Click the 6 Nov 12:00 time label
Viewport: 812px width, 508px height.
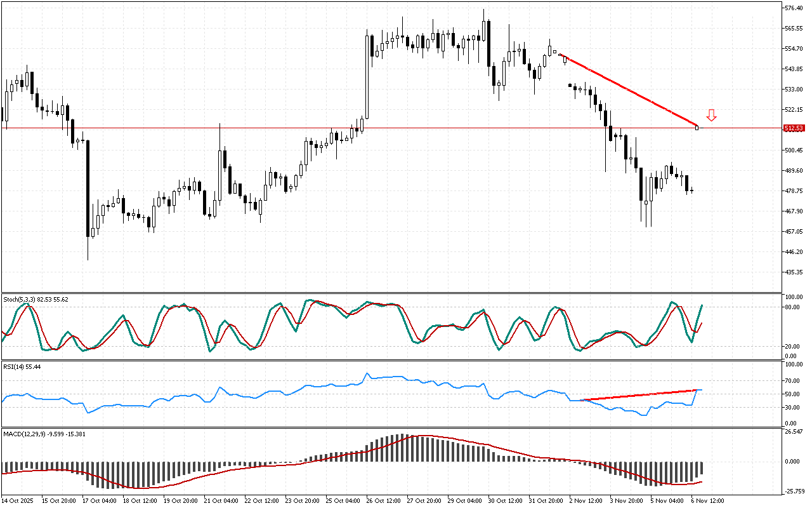(x=707, y=500)
